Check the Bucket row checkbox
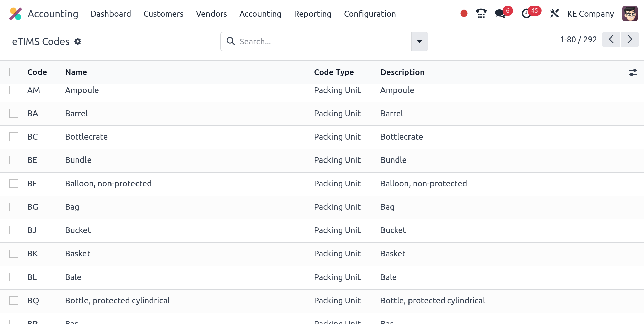Viewport: 644px width, 324px height. (x=14, y=230)
